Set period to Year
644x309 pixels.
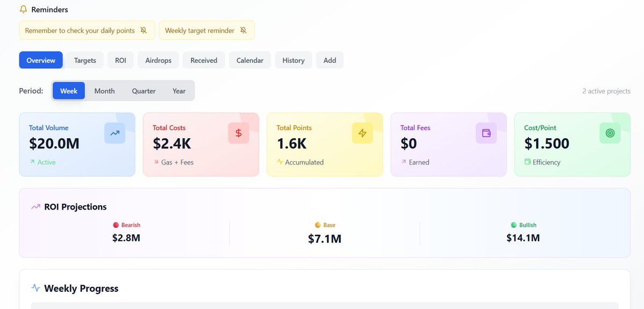(179, 91)
